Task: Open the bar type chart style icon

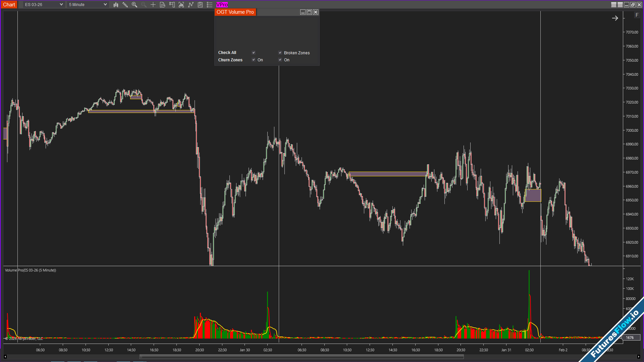Action: click(116, 5)
